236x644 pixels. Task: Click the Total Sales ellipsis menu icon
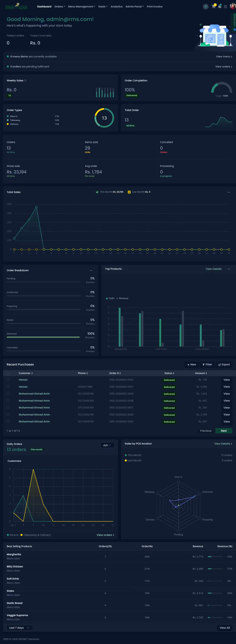pos(228,192)
